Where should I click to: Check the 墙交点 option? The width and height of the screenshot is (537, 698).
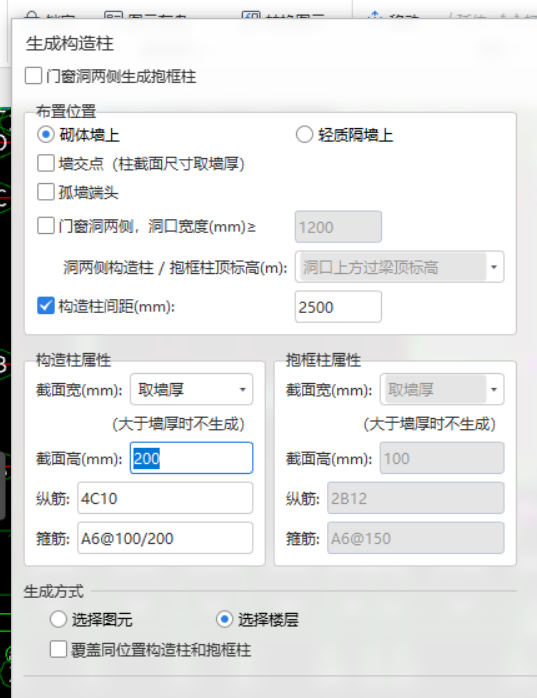click(x=46, y=163)
